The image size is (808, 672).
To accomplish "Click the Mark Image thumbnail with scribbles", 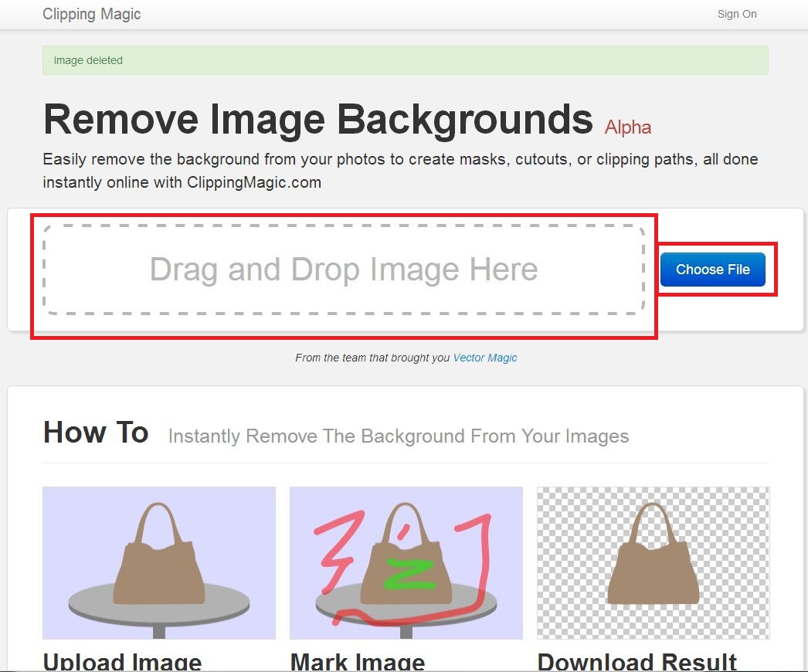I will click(x=406, y=563).
